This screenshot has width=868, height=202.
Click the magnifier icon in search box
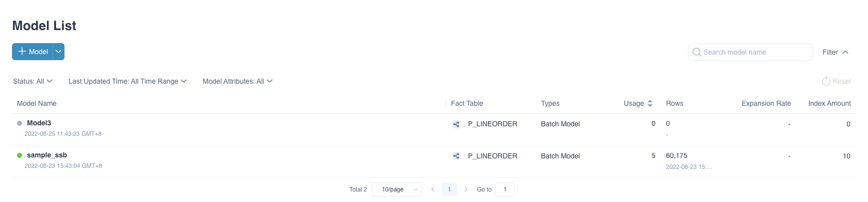point(696,52)
